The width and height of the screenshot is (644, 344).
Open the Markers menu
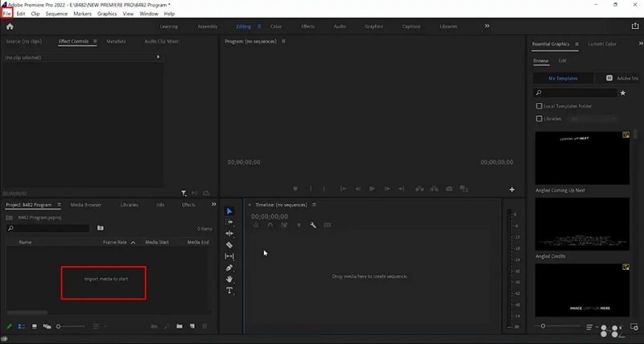click(x=82, y=14)
